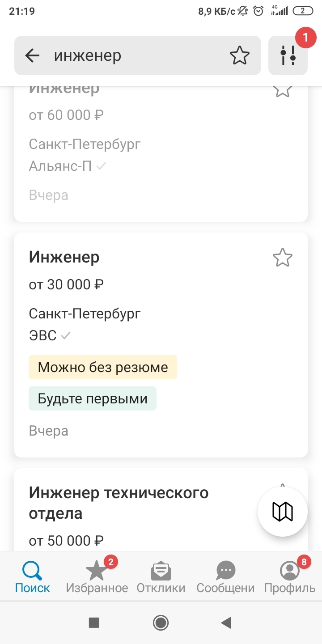Image resolution: width=322 pixels, height=644 pixels.
Task: Open Профиль tab
Action: click(290, 576)
